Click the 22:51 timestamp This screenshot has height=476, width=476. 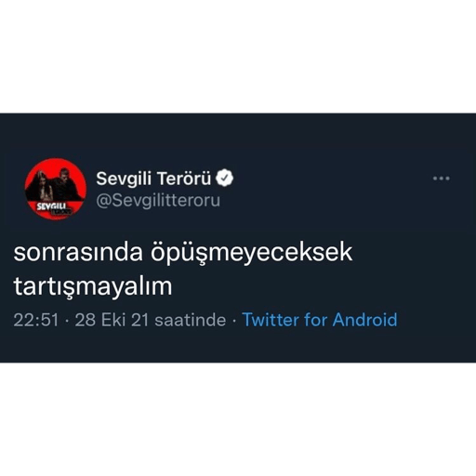(x=36, y=320)
